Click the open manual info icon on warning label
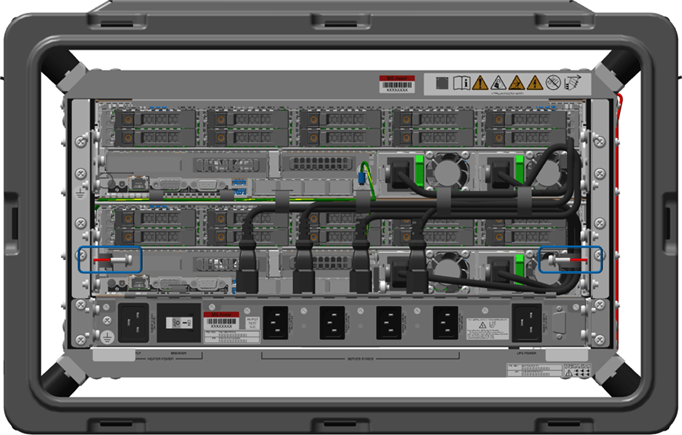Image resolution: width=682 pixels, height=435 pixels. click(461, 83)
